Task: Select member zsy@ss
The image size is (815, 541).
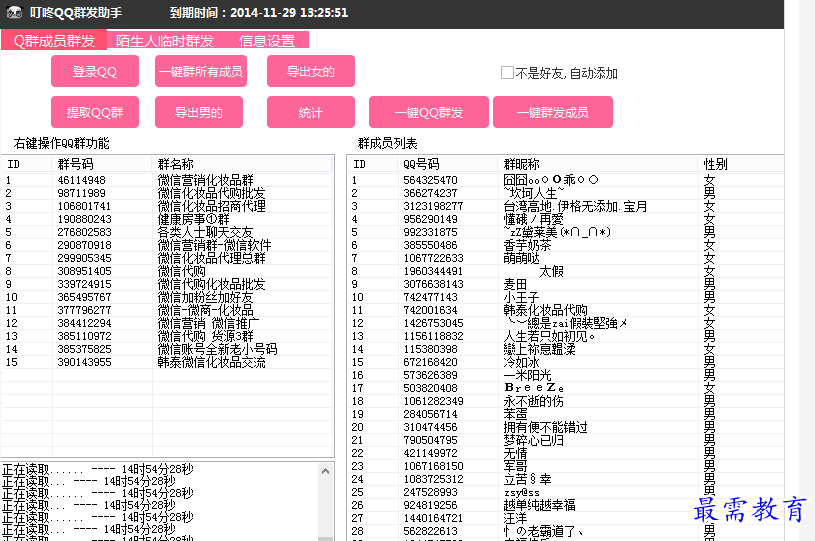Action: point(521,493)
